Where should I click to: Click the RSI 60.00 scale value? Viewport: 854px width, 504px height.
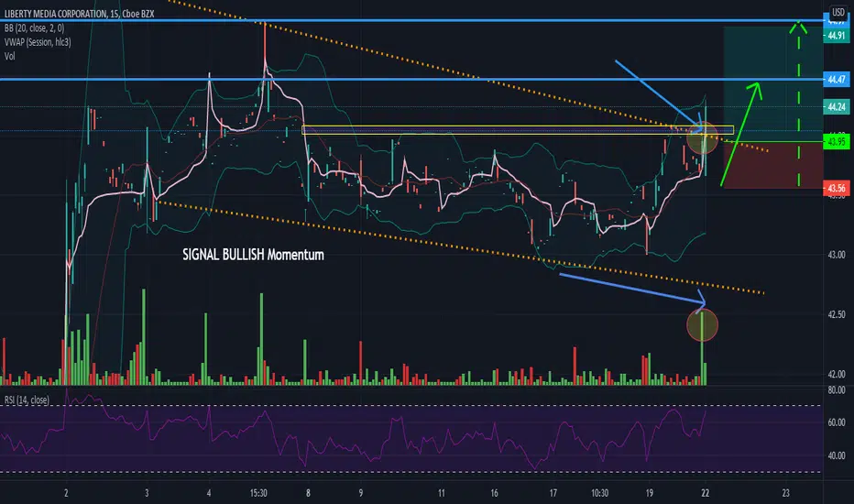tap(837, 422)
